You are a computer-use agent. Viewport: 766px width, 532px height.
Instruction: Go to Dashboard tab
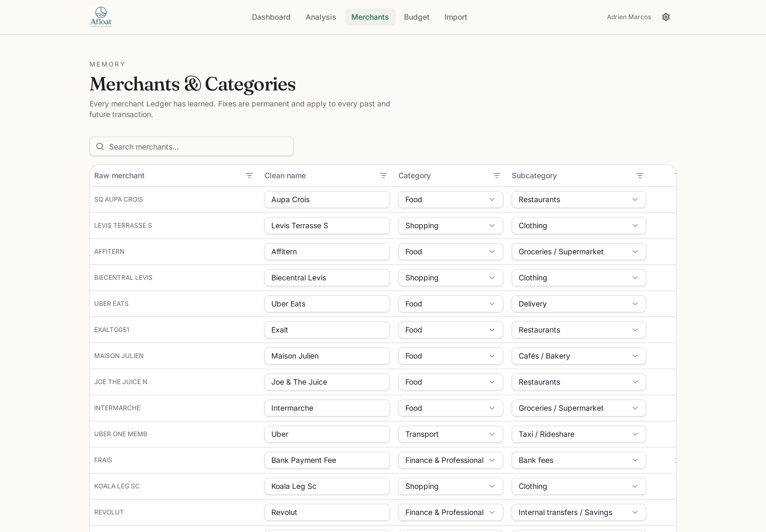(x=271, y=17)
